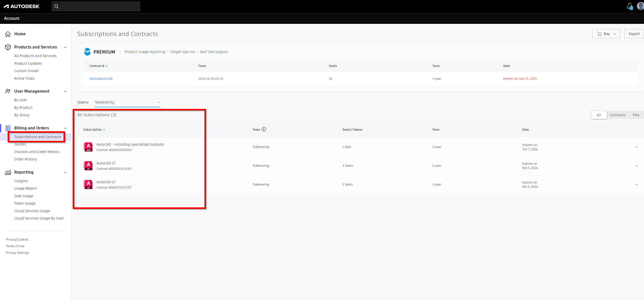Open the notifications bell
Image resolution: width=644 pixels, height=300 pixels.
coord(630,6)
